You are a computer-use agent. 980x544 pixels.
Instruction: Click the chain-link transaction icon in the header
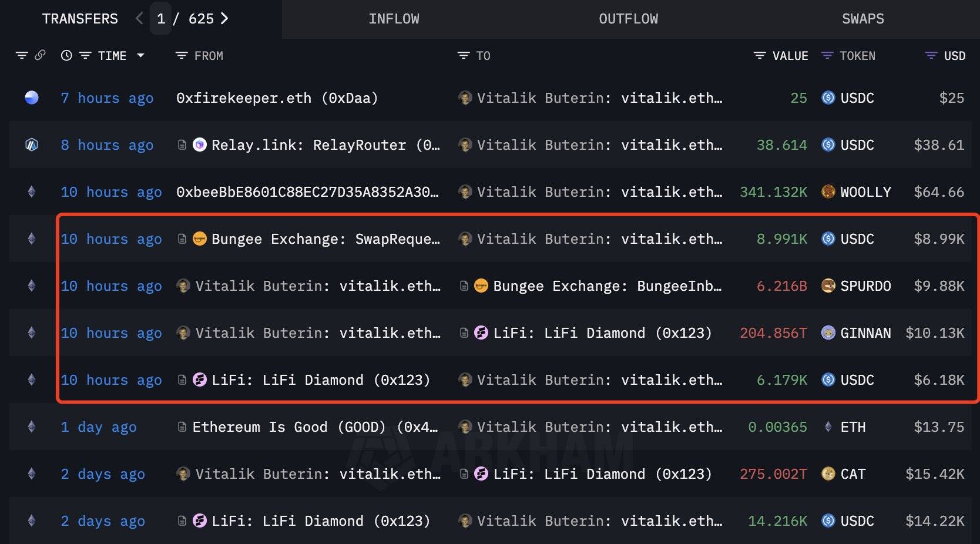tap(40, 55)
